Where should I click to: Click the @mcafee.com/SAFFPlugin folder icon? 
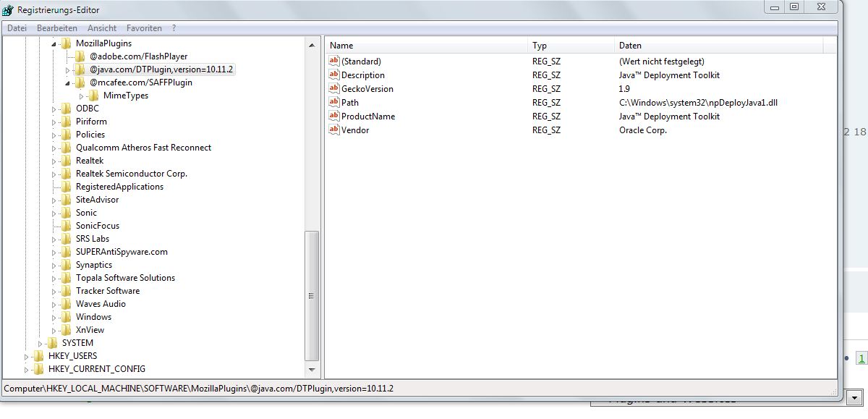tap(80, 82)
